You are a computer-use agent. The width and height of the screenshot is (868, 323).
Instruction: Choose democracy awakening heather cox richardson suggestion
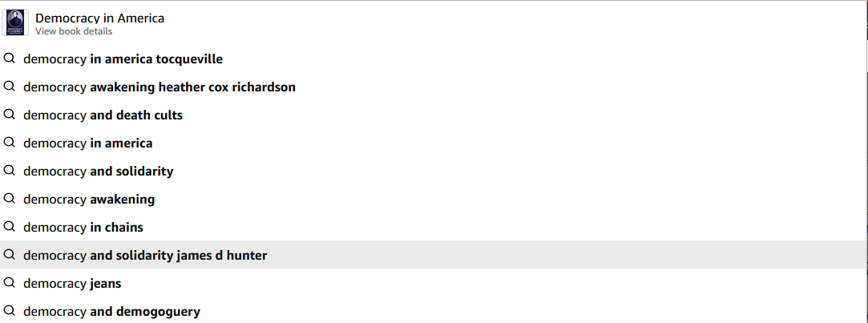pyautogui.click(x=434, y=87)
